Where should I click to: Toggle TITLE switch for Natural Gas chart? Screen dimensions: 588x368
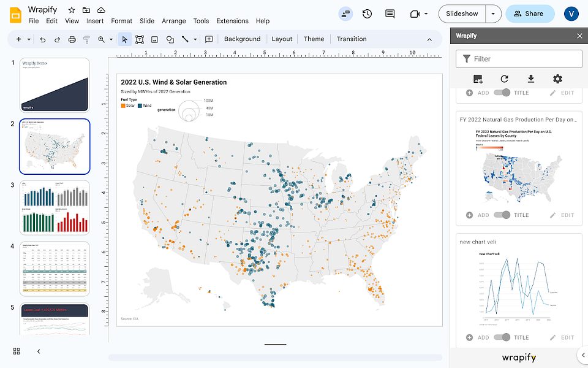click(x=502, y=215)
